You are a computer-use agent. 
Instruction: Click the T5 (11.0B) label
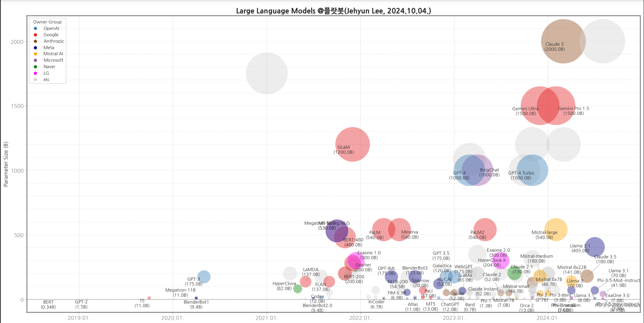click(142, 303)
